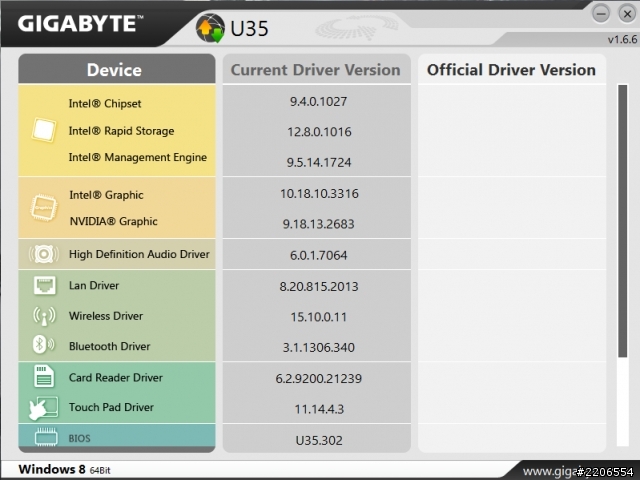Viewport: 640px width, 480px height.
Task: Click the v1.6.6 version label
Action: (x=622, y=39)
